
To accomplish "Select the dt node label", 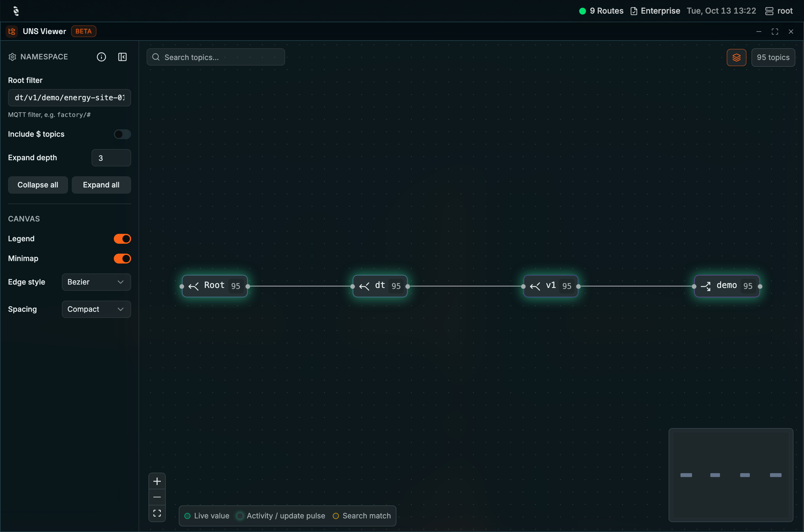I will (380, 285).
